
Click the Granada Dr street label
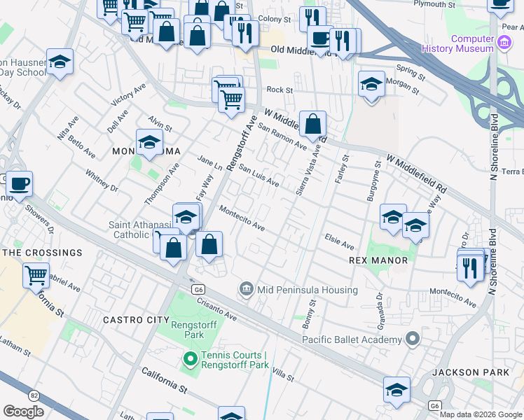[380, 311]
